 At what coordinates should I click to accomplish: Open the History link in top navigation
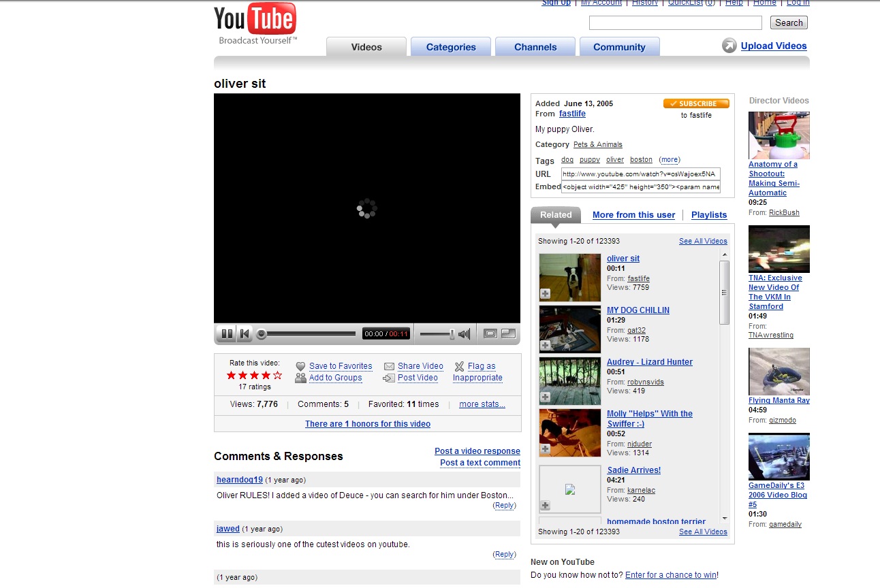(645, 3)
